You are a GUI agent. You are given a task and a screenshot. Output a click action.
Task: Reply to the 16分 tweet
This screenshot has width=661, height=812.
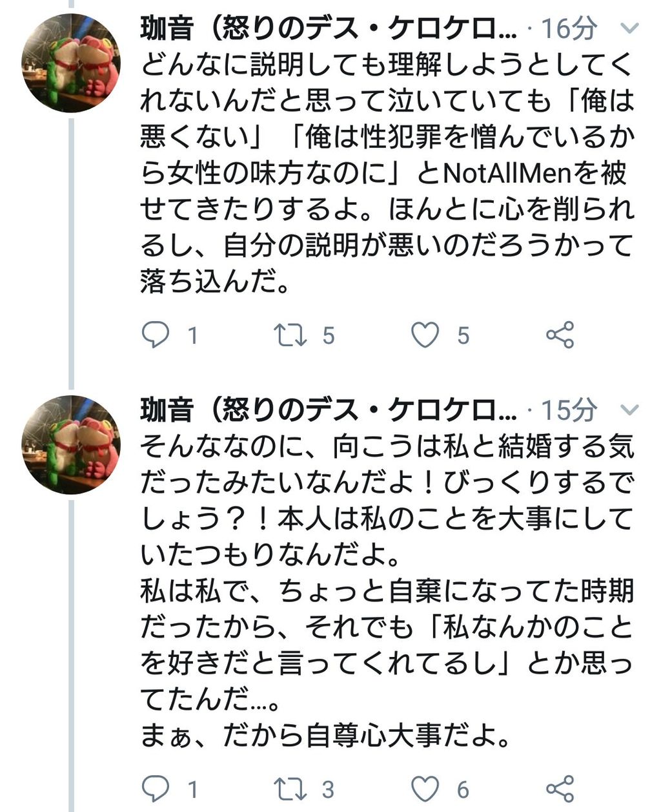156,335
